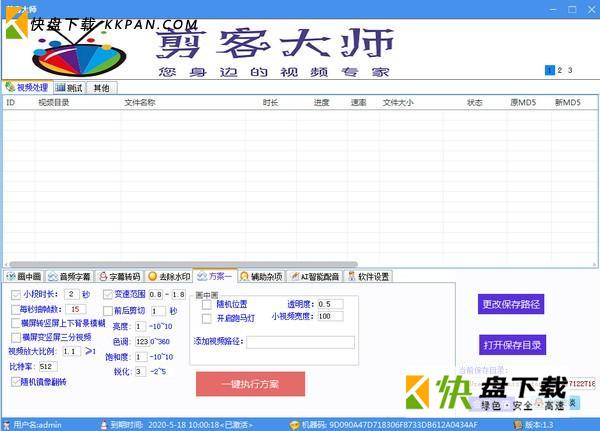
Task: Click the 到期时间 2020-5-18 status text
Action: pyautogui.click(x=182, y=424)
